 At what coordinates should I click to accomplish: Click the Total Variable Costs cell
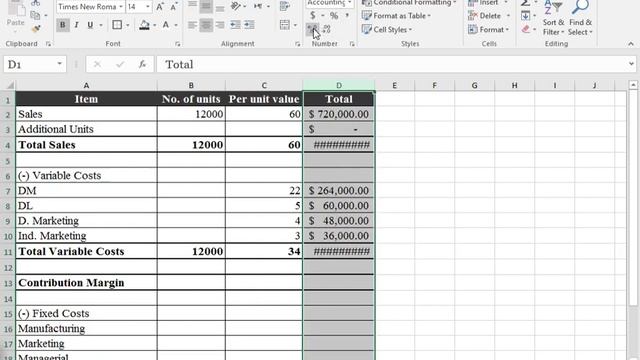point(86,251)
